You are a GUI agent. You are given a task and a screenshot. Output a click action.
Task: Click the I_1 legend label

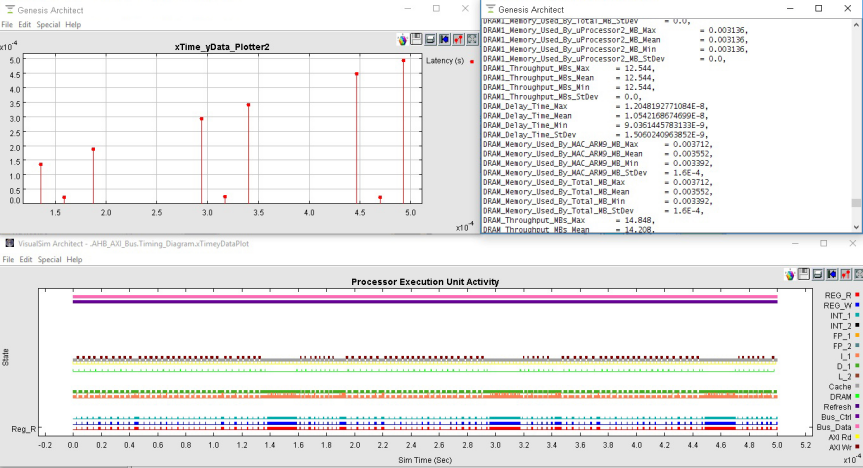845,356
